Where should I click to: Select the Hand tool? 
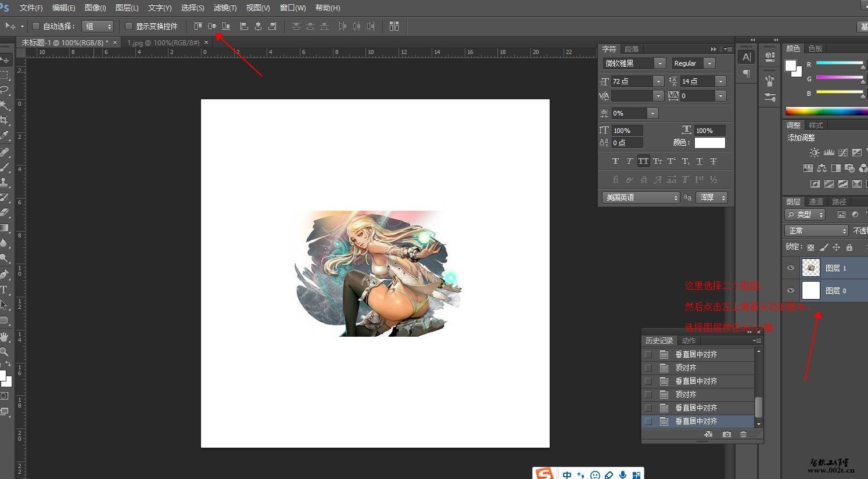click(5, 337)
